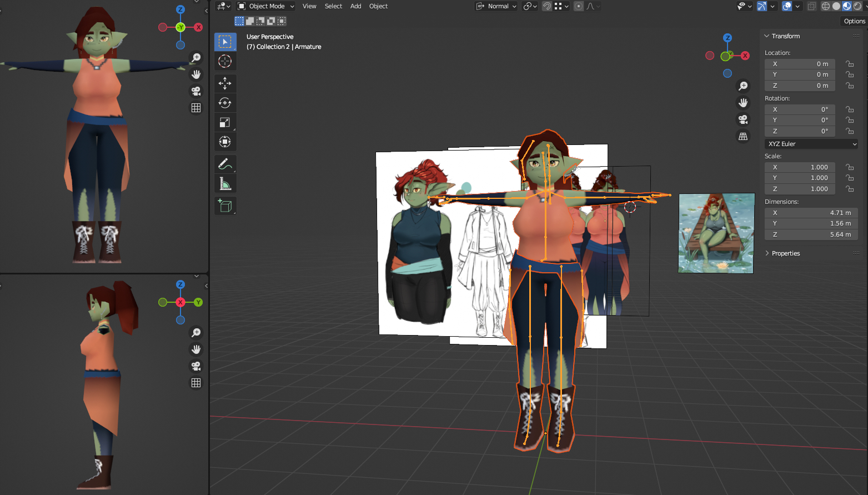The height and width of the screenshot is (495, 868).
Task: Open the XYZ Euler rotation mode dropdown
Action: [x=811, y=144]
